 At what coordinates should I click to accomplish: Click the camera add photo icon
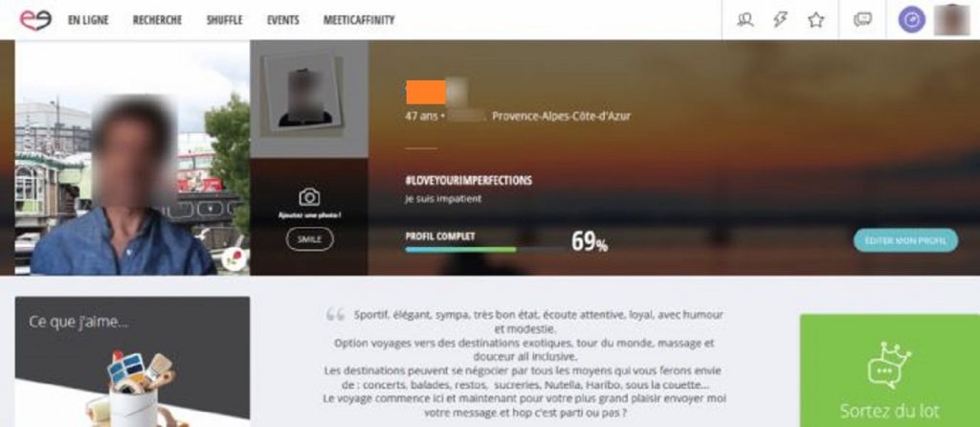pos(309,197)
